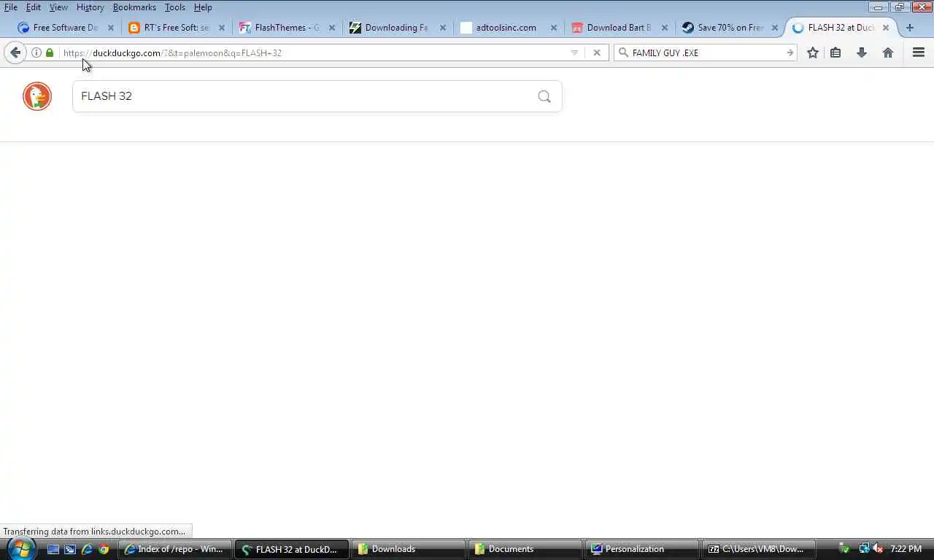
Task: Click Show Desktop quick launch icon
Action: pyautogui.click(x=53, y=549)
